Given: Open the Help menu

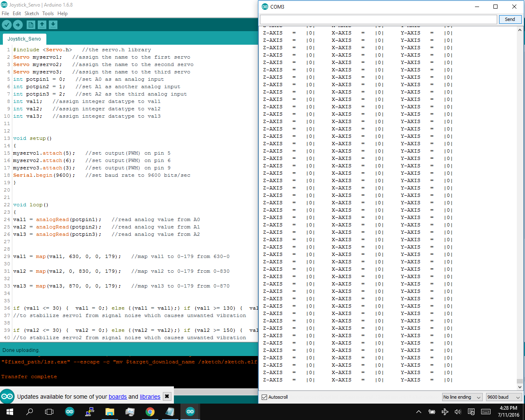Looking at the screenshot, I should tap(62, 14).
